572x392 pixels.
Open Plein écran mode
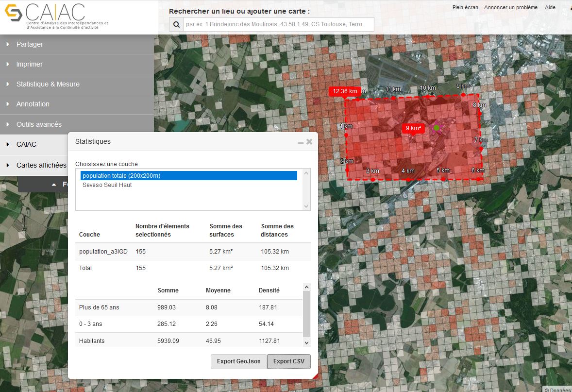pos(465,7)
